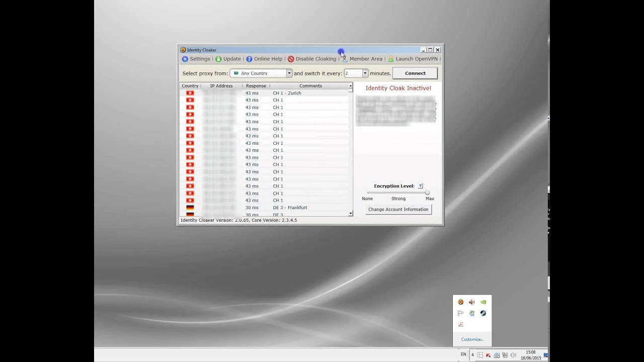The height and width of the screenshot is (362, 644).
Task: Click the EN language indicator in the taskbar
Action: pyautogui.click(x=463, y=354)
